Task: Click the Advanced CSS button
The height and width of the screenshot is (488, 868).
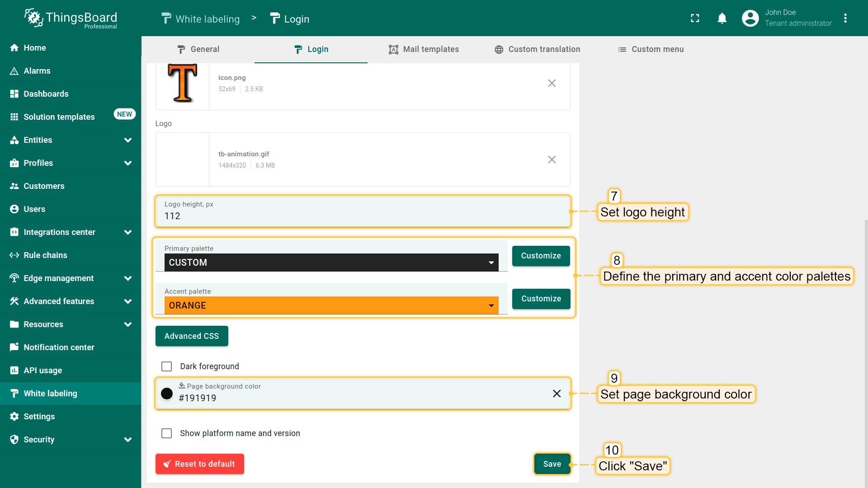Action: click(192, 336)
